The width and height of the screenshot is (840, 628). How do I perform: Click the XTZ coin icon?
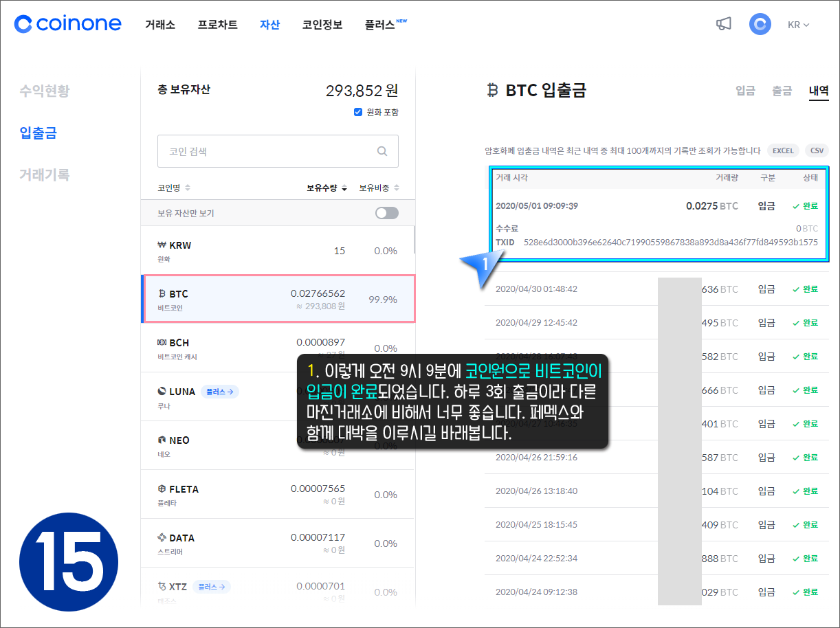pyautogui.click(x=162, y=586)
